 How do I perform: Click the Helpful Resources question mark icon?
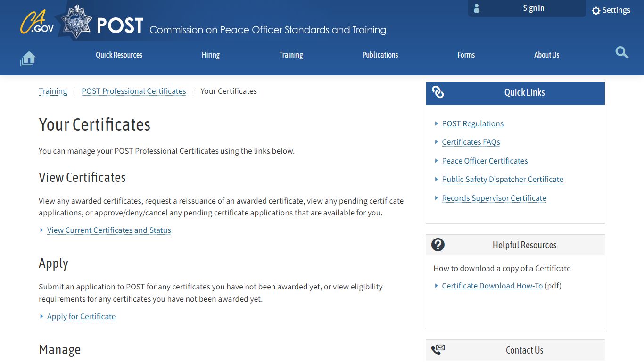[438, 245]
